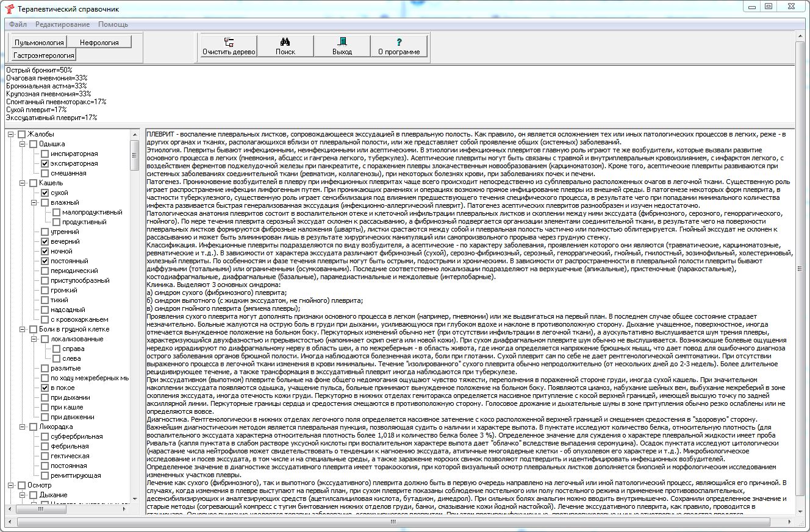Screen dimensions: 810x532
Task: Collapse the 'локализованные' tree node
Action: coord(34,339)
